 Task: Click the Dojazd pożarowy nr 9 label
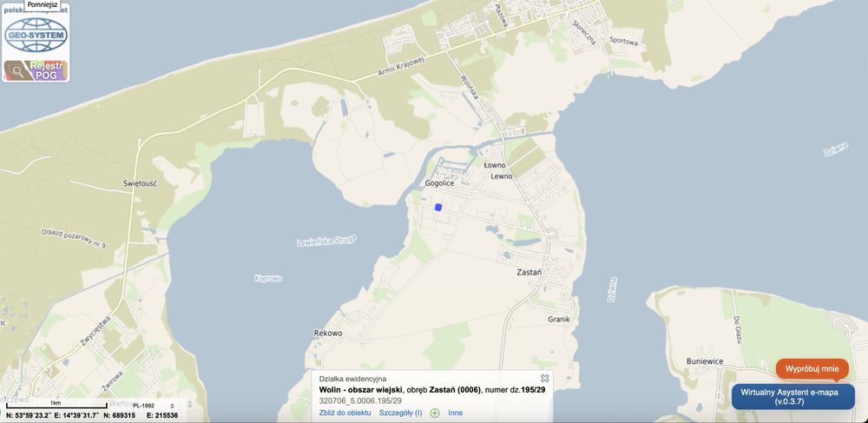[74, 237]
